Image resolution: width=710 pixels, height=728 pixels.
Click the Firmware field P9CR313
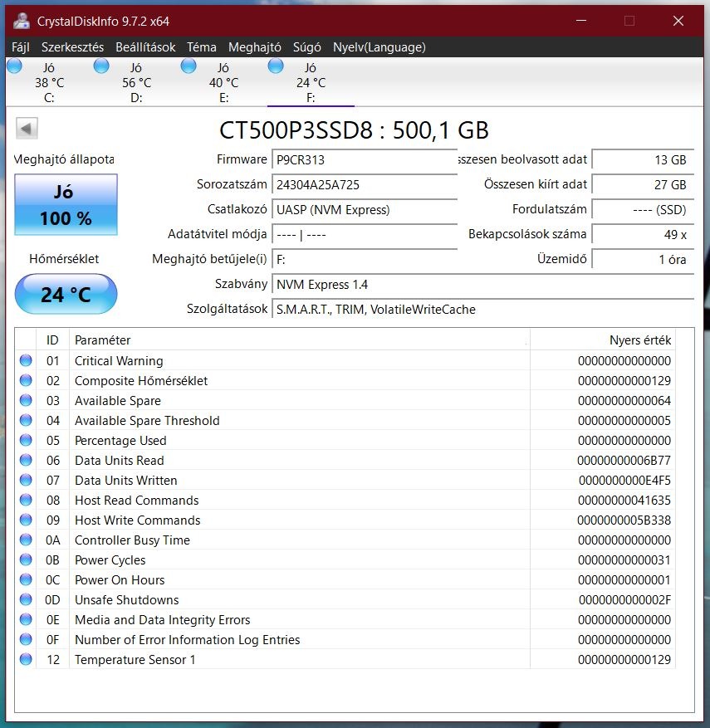[365, 159]
